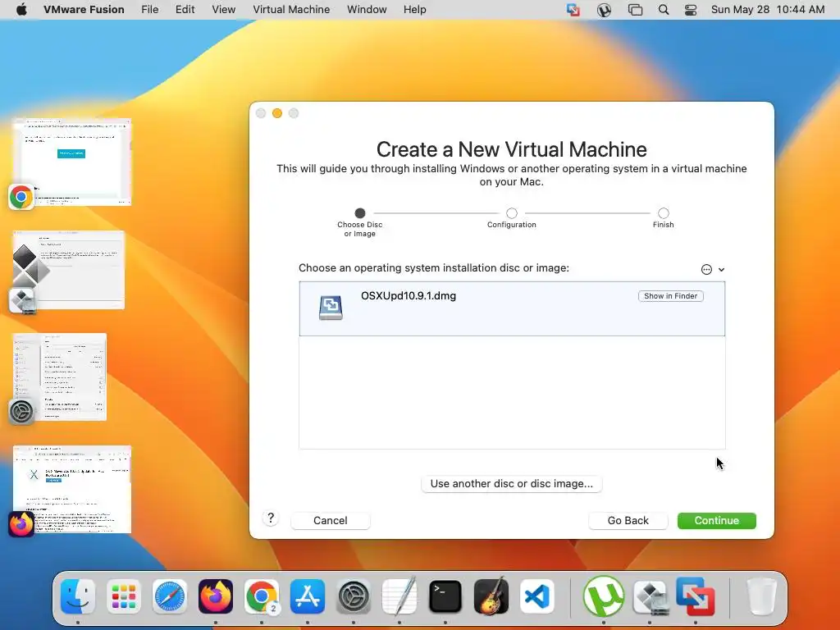Viewport: 840px width, 630px height.
Task: Open the VMware Fusion menu
Action: [x=84, y=10]
